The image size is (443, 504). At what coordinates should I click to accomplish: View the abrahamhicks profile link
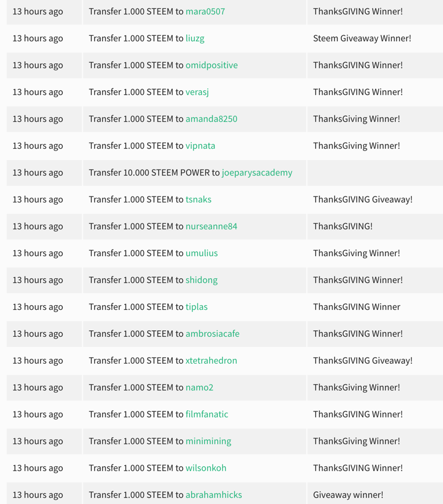click(214, 495)
